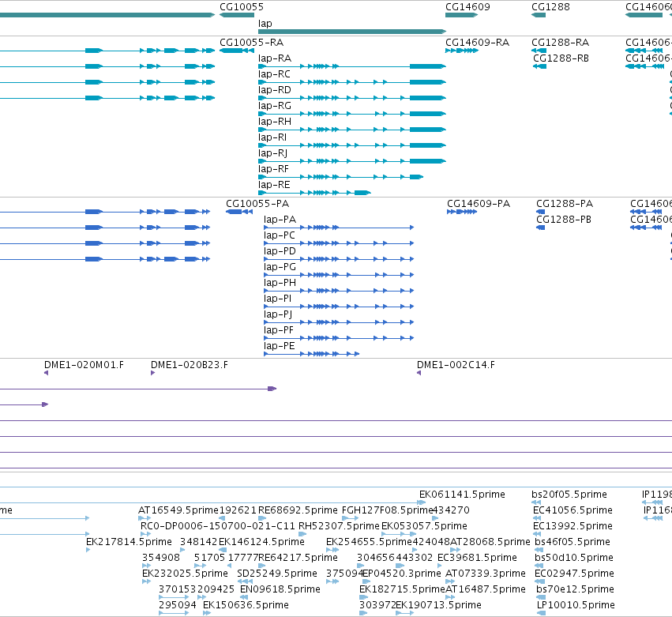Click the EK061141.5prime EST label
This screenshot has height=617, width=672.
462,495
